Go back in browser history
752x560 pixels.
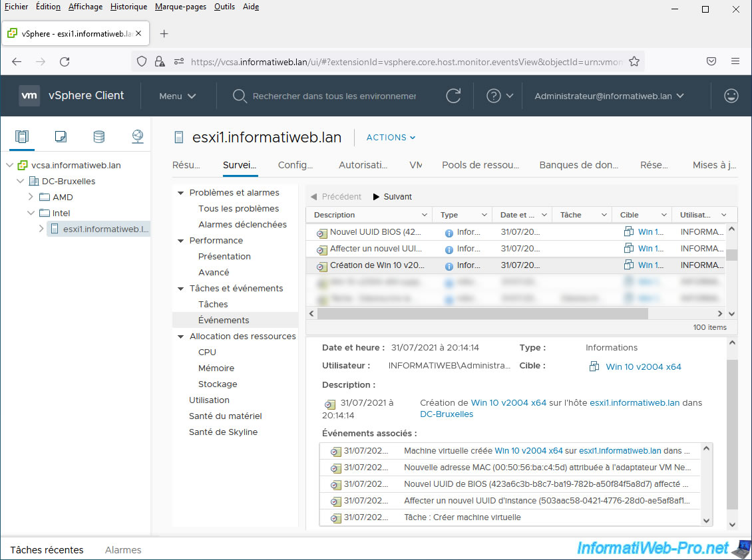tap(17, 61)
